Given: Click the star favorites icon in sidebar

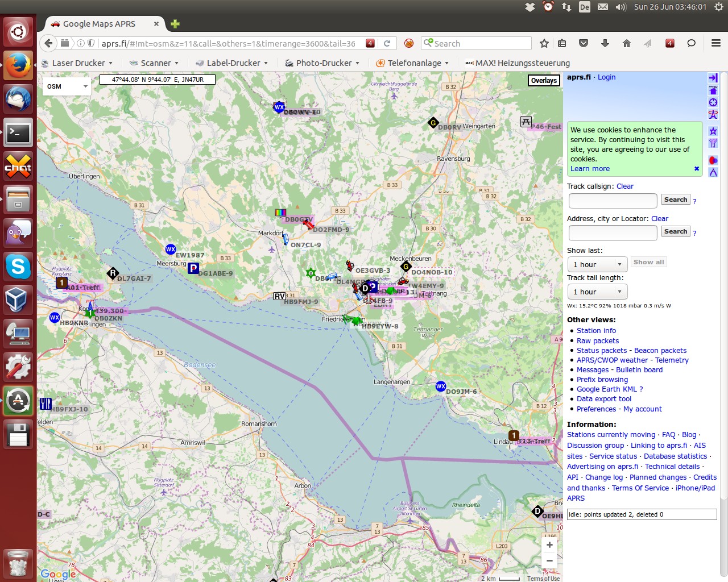Looking at the screenshot, I should (713, 131).
